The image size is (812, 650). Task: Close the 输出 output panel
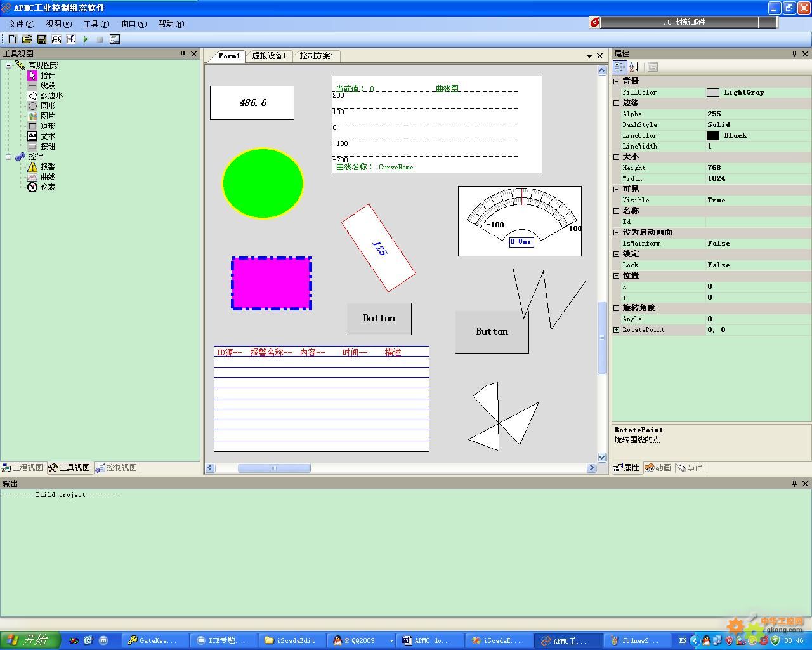(806, 484)
